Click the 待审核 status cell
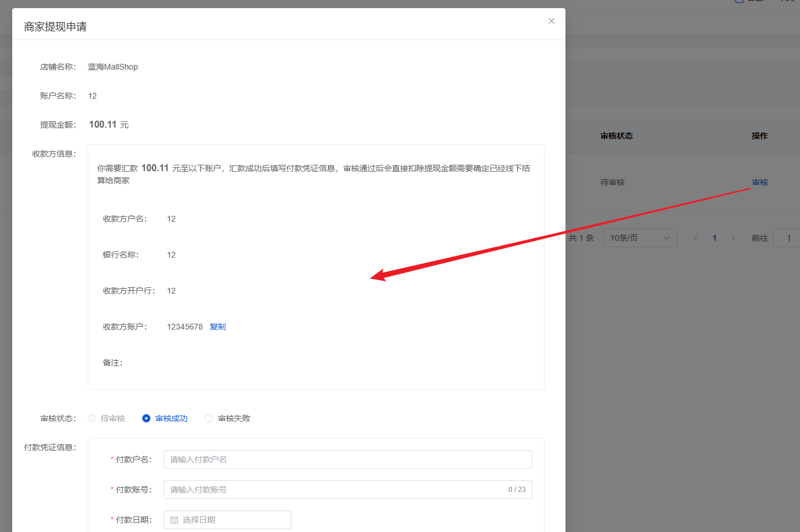 pyautogui.click(x=612, y=182)
